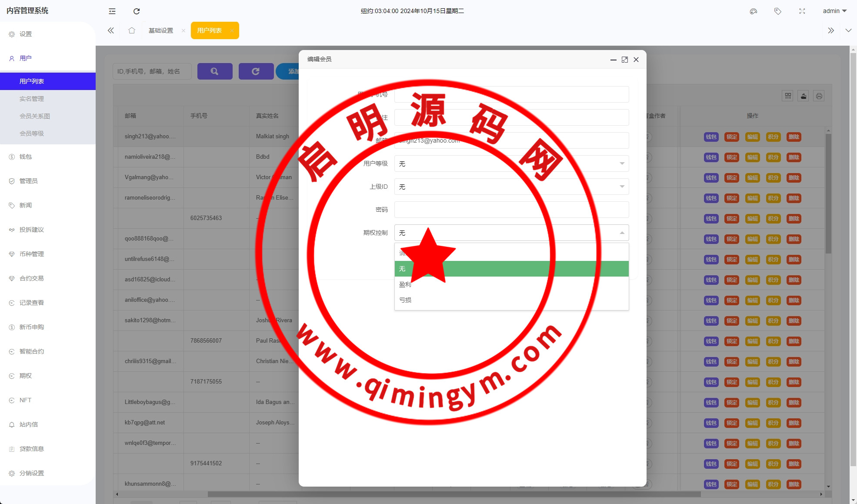The width and height of the screenshot is (857, 504).
Task: Click the sidebar collapse menu icon
Action: (x=112, y=11)
